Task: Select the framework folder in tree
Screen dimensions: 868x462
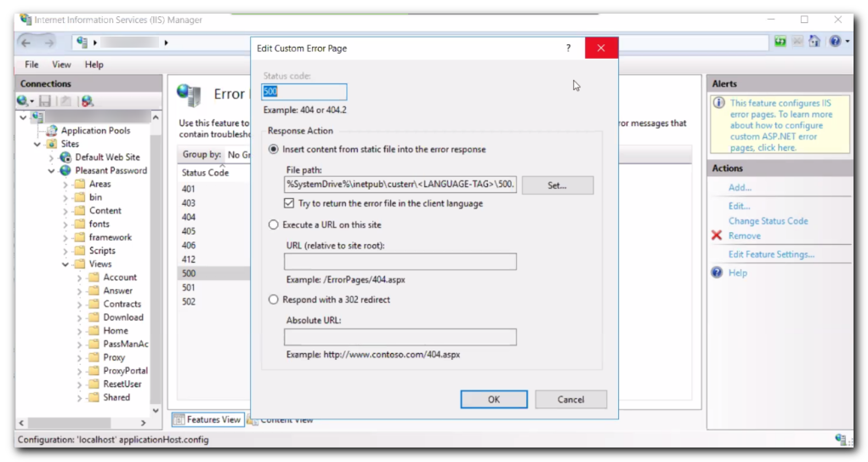Action: click(111, 237)
